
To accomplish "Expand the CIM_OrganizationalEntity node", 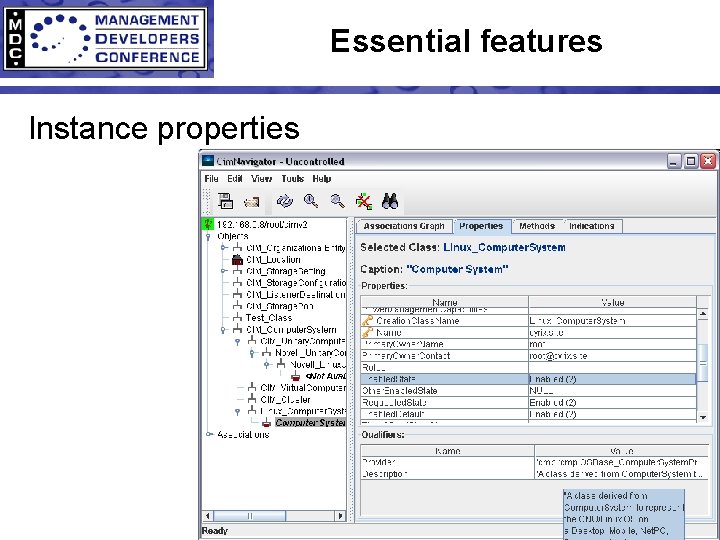I will [x=224, y=248].
